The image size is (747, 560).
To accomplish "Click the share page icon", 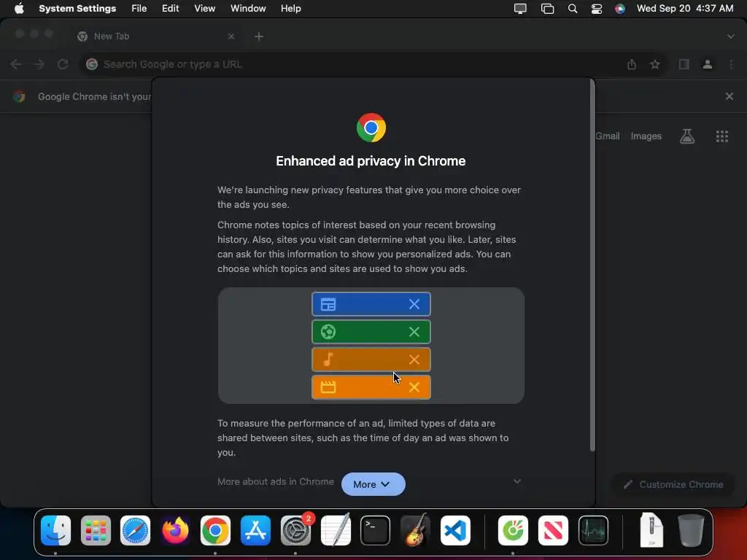I will coord(632,64).
